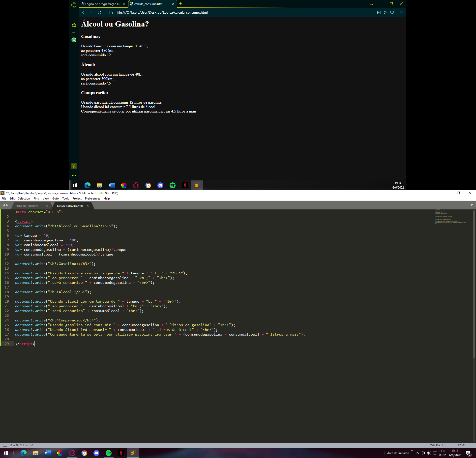476x458 pixels.
Task: Open Meet Now camera tray icon
Action: [x=423, y=453]
